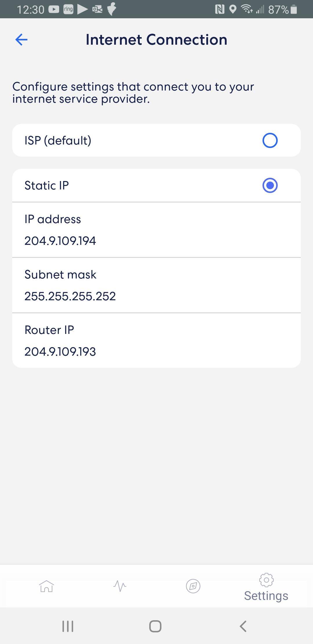The height and width of the screenshot is (644, 313).
Task: Open the Activity pulse tab icon
Action: pyautogui.click(x=120, y=586)
